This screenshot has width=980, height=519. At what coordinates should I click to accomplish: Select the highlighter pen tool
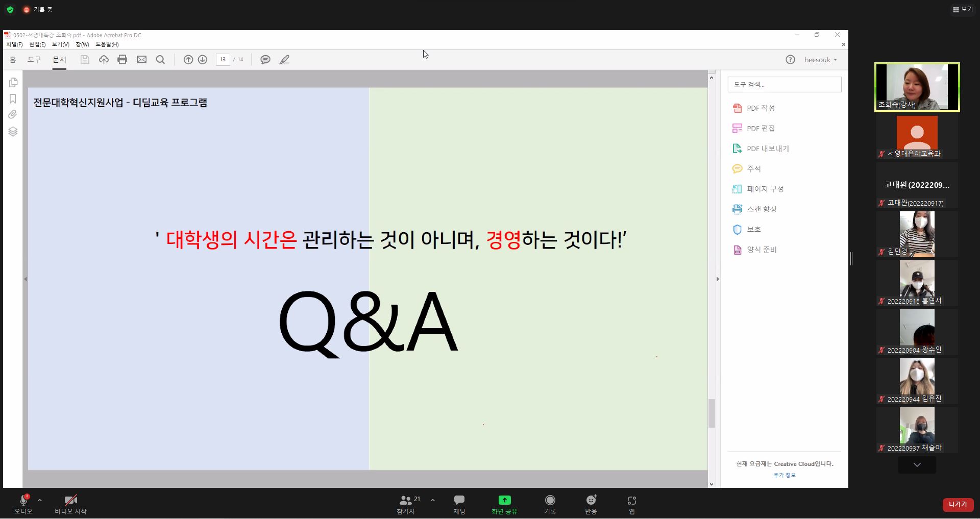[x=285, y=60]
